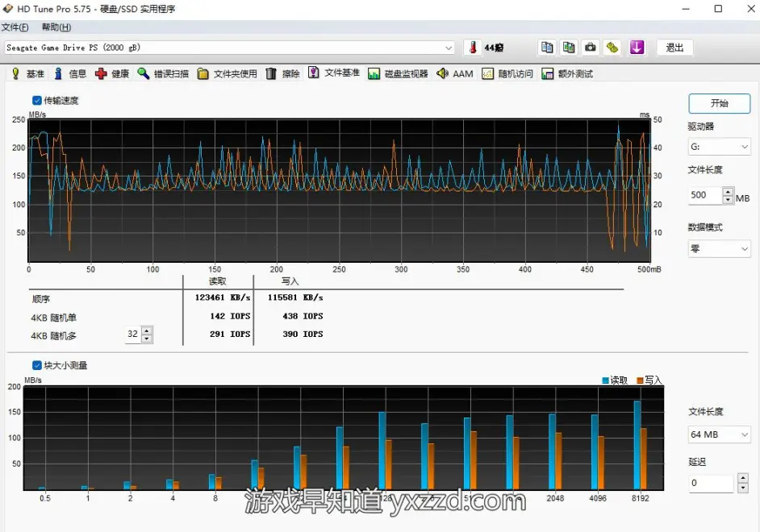The height and width of the screenshot is (532, 760).
Task: Click the copy screenshot to clipboard icon
Action: click(x=570, y=48)
